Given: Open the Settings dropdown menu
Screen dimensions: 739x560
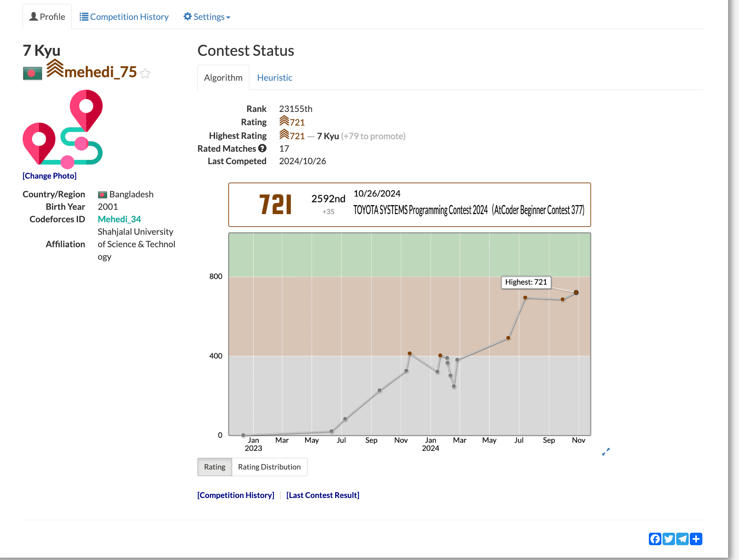Looking at the screenshot, I should click(x=207, y=17).
